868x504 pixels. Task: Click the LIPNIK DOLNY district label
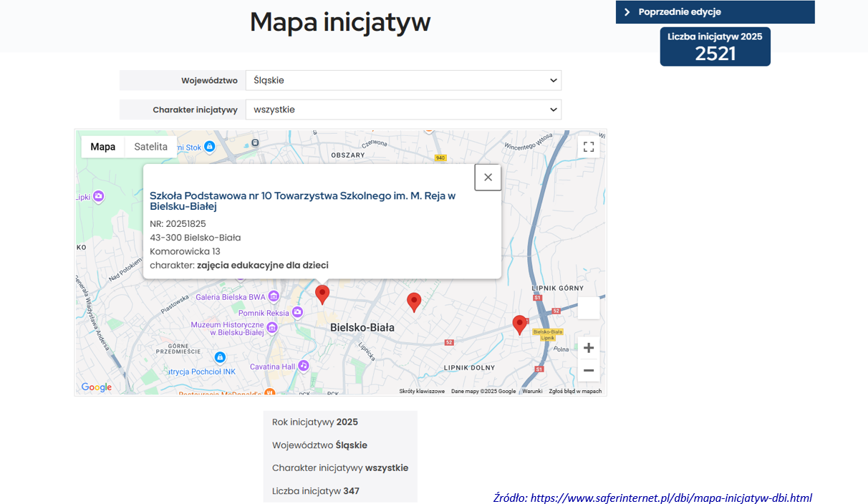pos(470,368)
